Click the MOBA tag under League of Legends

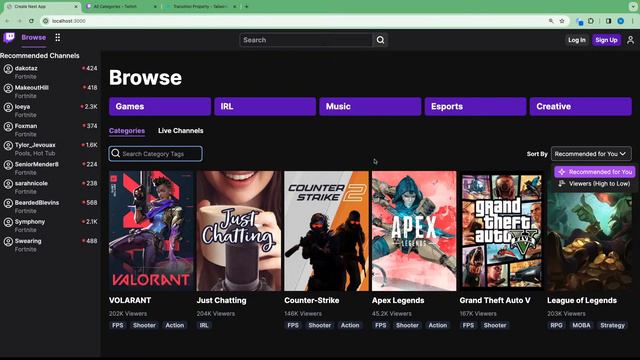[581, 325]
